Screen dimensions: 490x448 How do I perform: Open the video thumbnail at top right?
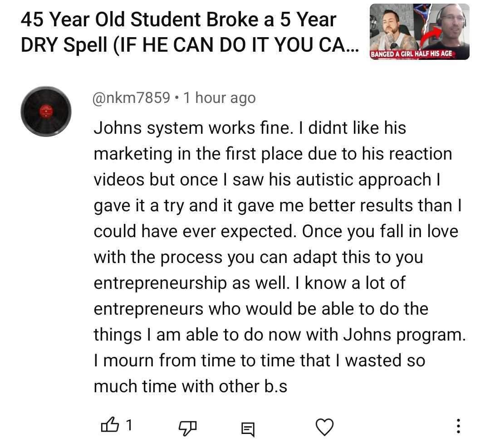click(x=419, y=32)
